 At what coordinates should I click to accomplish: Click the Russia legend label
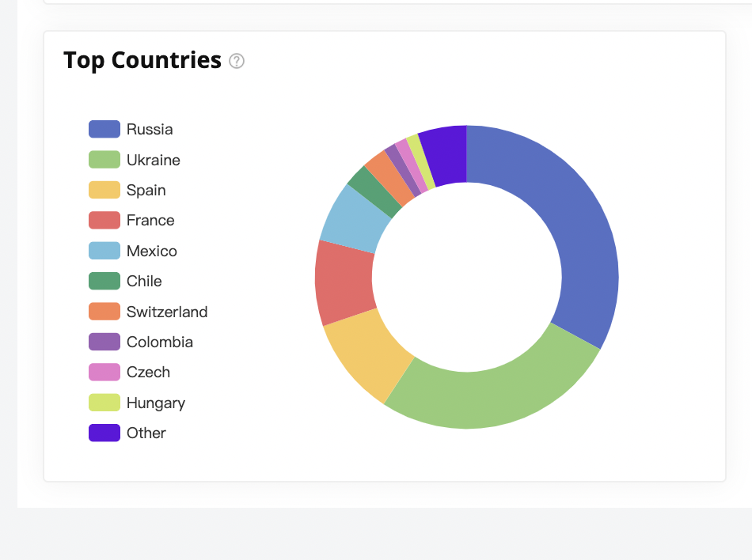pos(150,130)
